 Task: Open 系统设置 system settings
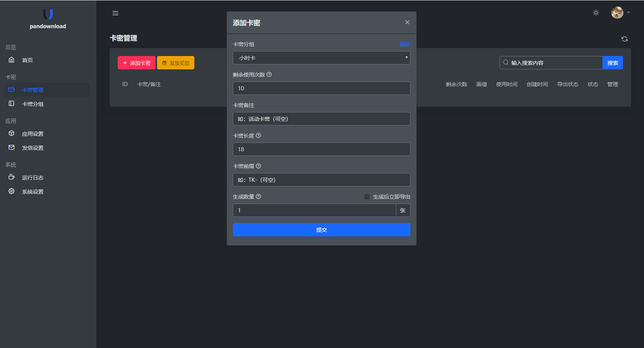pyautogui.click(x=32, y=191)
